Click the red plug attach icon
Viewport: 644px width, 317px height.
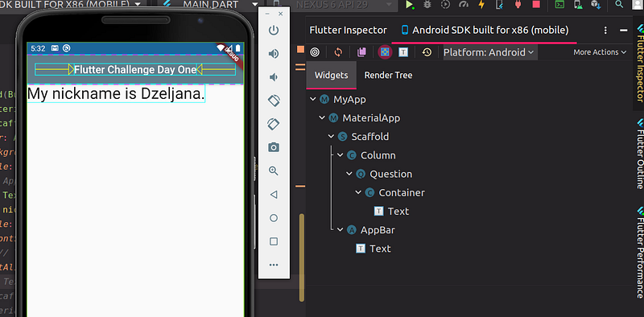coord(518,5)
